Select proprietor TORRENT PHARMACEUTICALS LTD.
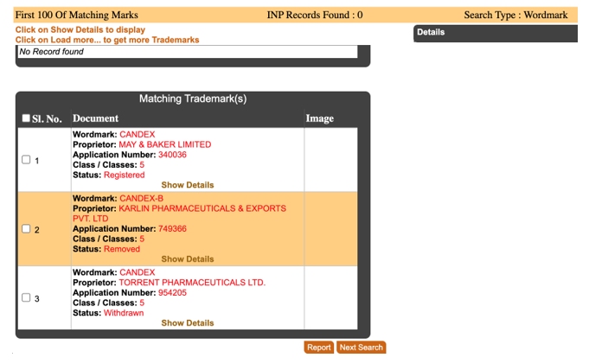 192,283
